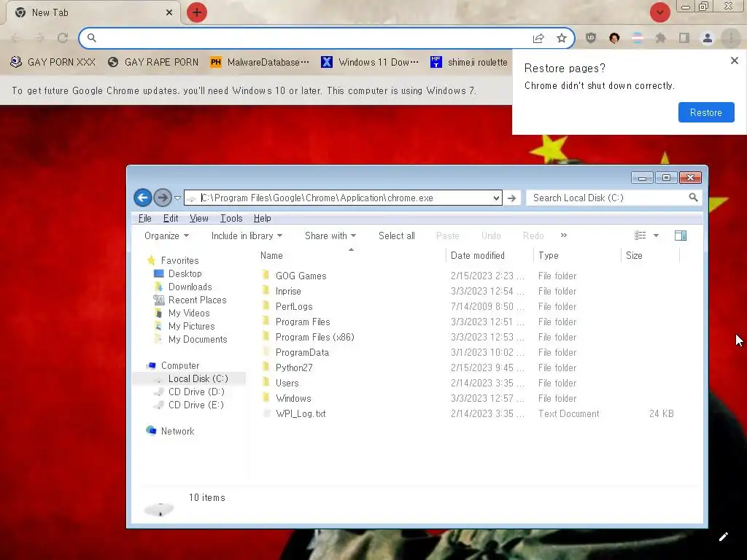Click the search magnifier icon in Explorer

pyautogui.click(x=693, y=197)
